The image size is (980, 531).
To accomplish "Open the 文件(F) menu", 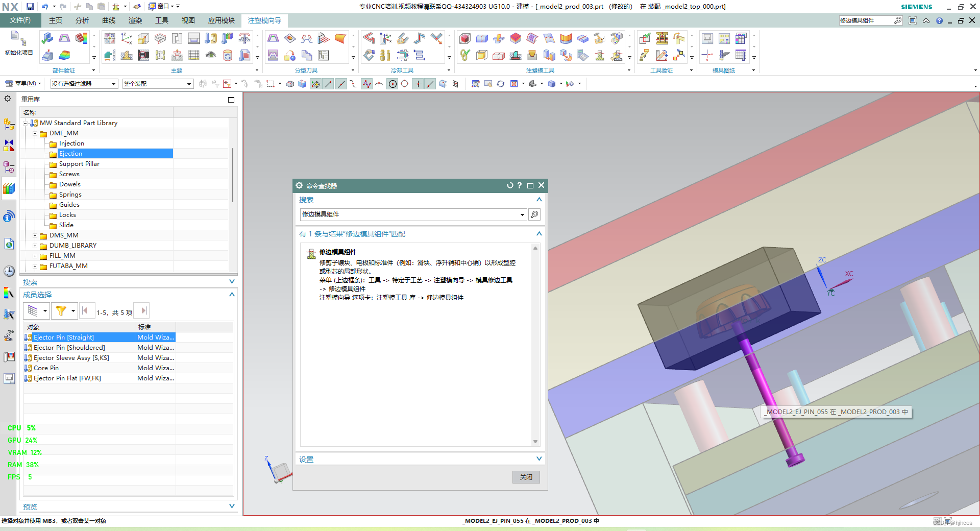I will 20,20.
